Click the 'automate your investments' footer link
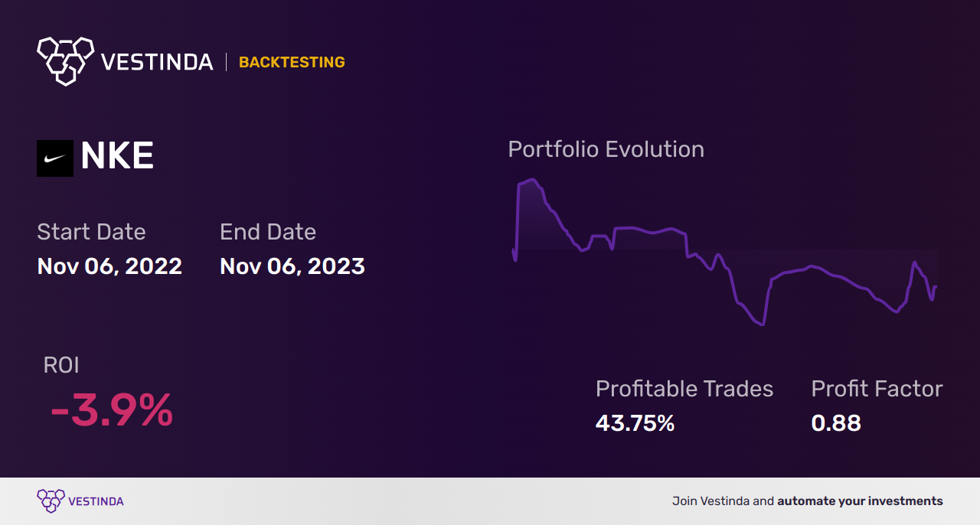980x525 pixels. tap(860, 501)
